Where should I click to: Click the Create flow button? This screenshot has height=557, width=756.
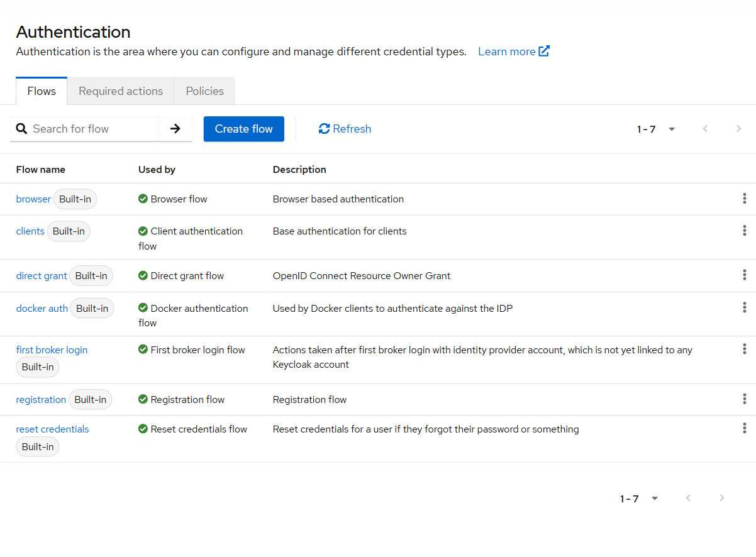pos(244,129)
